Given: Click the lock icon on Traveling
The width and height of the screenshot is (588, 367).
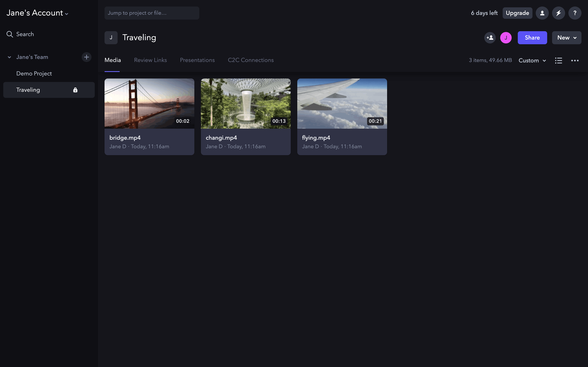Looking at the screenshot, I should (75, 90).
